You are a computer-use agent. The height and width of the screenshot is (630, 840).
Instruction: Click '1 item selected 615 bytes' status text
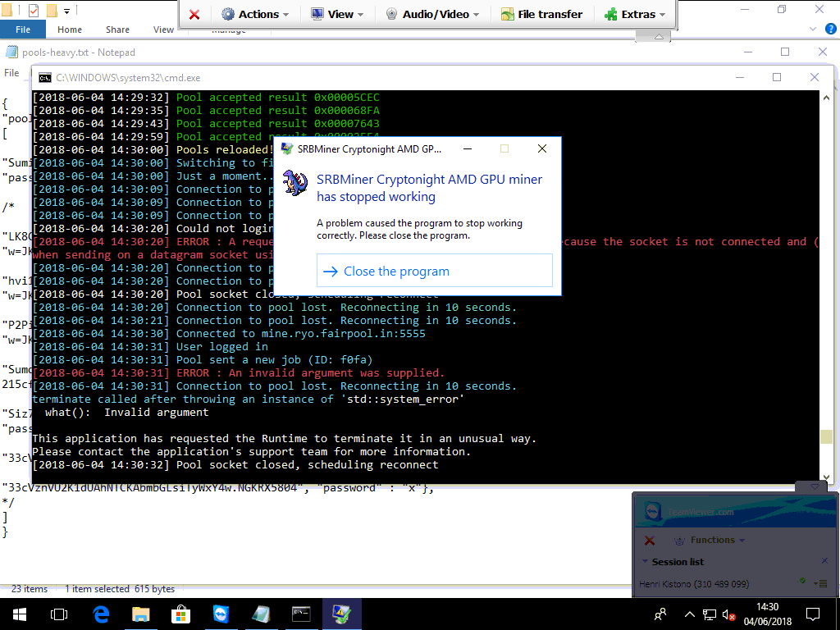click(120, 589)
